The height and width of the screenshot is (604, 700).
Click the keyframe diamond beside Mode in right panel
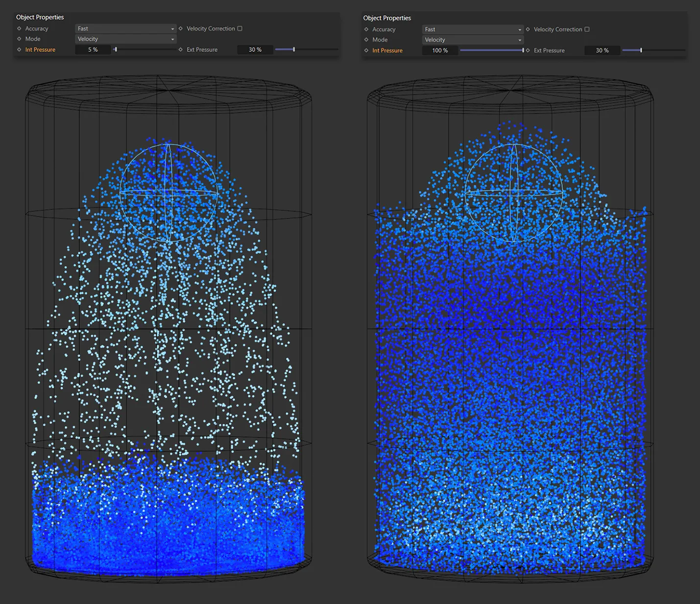click(x=365, y=40)
